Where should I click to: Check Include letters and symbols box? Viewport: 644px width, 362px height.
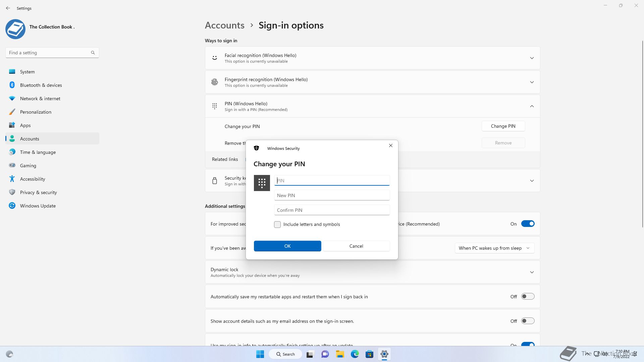click(x=277, y=225)
